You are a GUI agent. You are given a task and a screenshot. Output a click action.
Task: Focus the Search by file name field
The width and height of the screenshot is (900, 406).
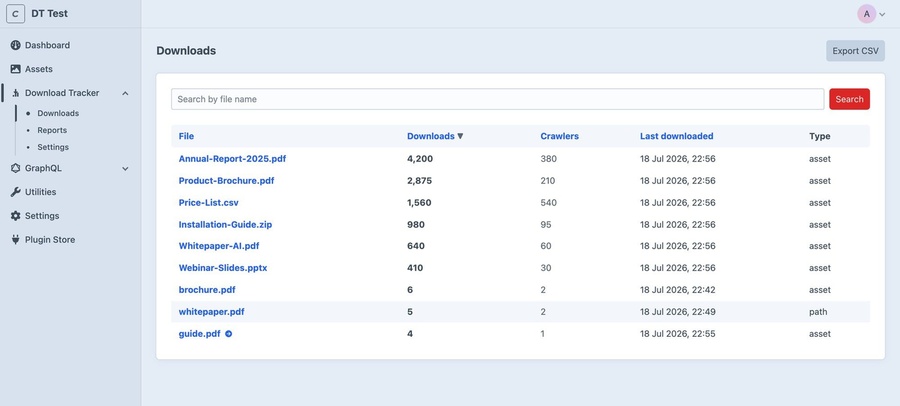tap(497, 99)
